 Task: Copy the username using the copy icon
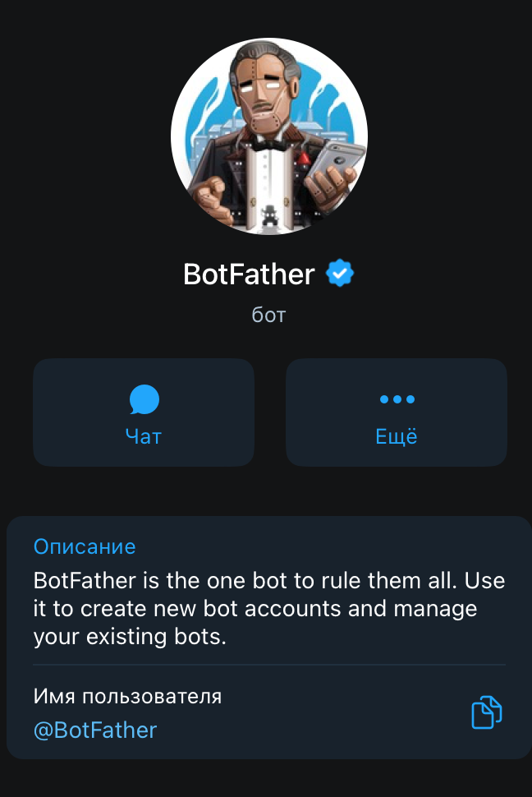click(486, 712)
